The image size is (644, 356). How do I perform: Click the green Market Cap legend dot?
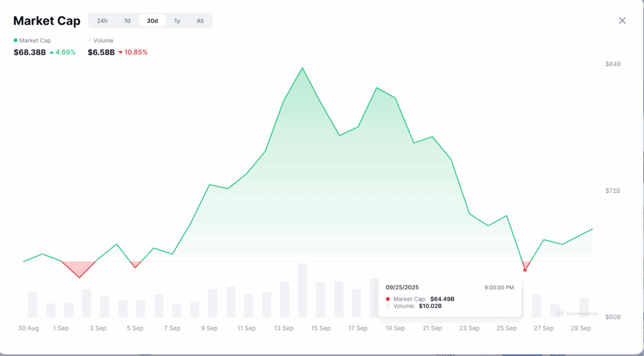tap(16, 41)
